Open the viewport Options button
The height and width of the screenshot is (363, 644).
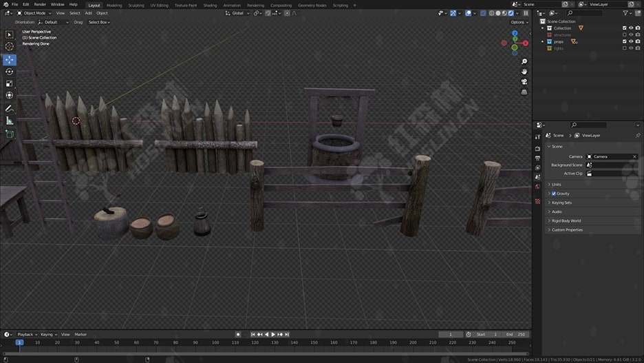(518, 22)
